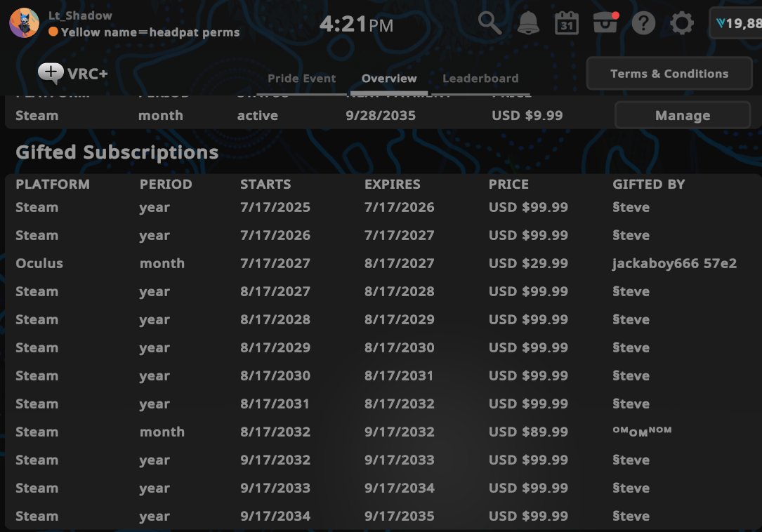Switch to the Pride Event tab
Screen dimensions: 762x532
click(x=302, y=78)
